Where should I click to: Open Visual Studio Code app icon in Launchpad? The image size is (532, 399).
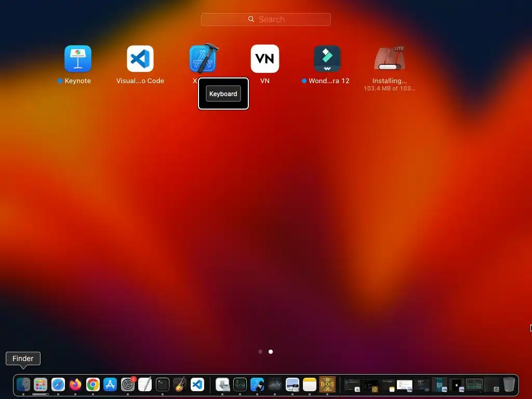point(140,59)
